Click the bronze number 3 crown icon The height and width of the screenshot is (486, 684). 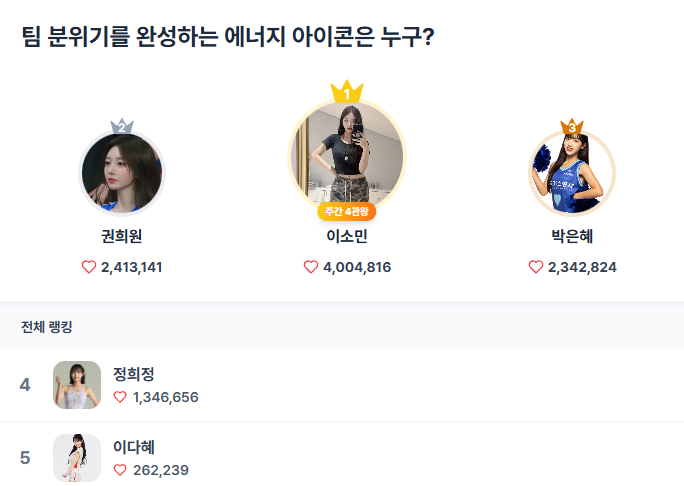(x=572, y=127)
